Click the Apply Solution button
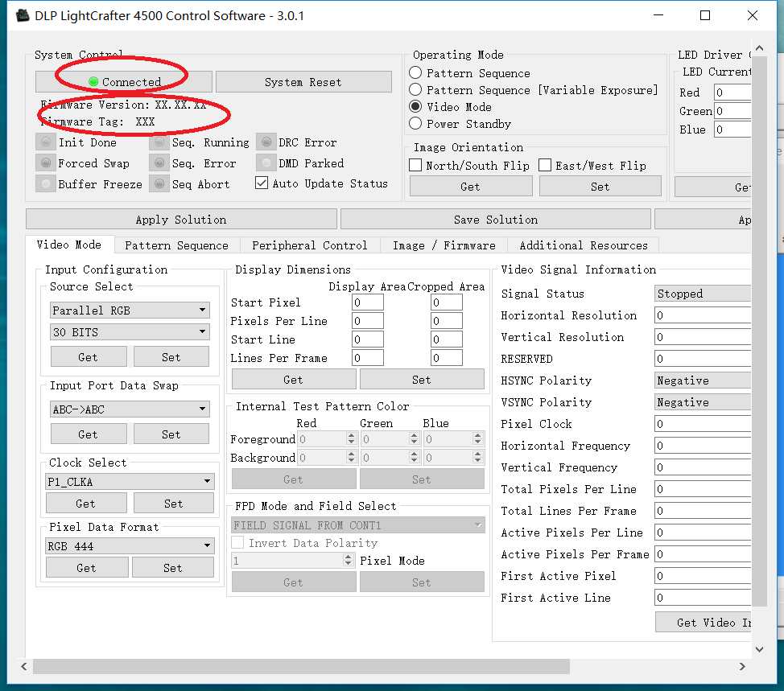Viewport: 784px width, 691px height. coord(181,220)
